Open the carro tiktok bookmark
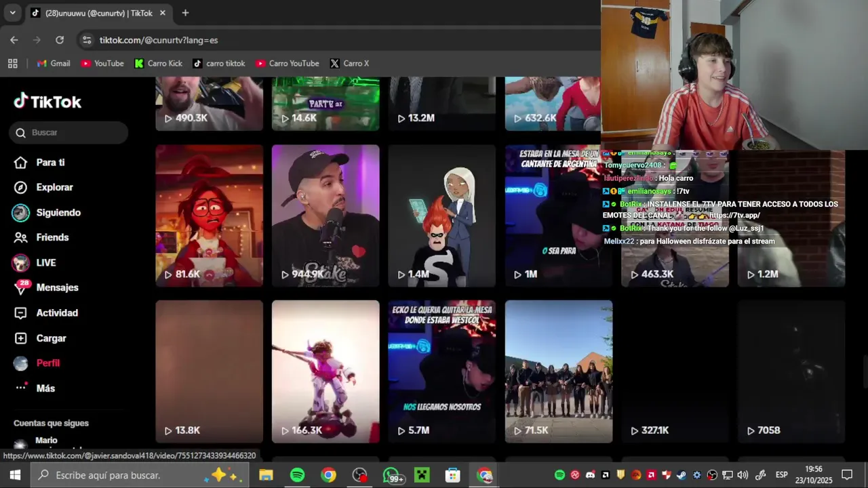 (219, 63)
